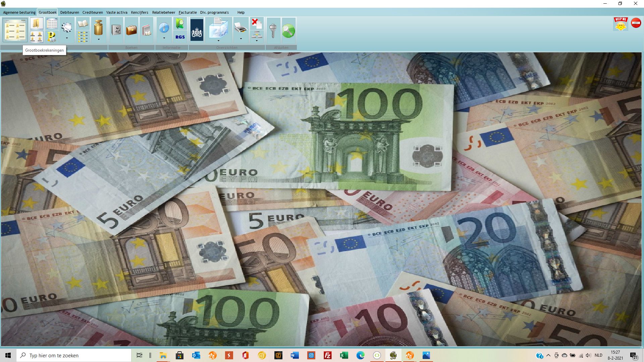Open the table list sheet icon
The image size is (644, 362).
pyautogui.click(x=52, y=24)
